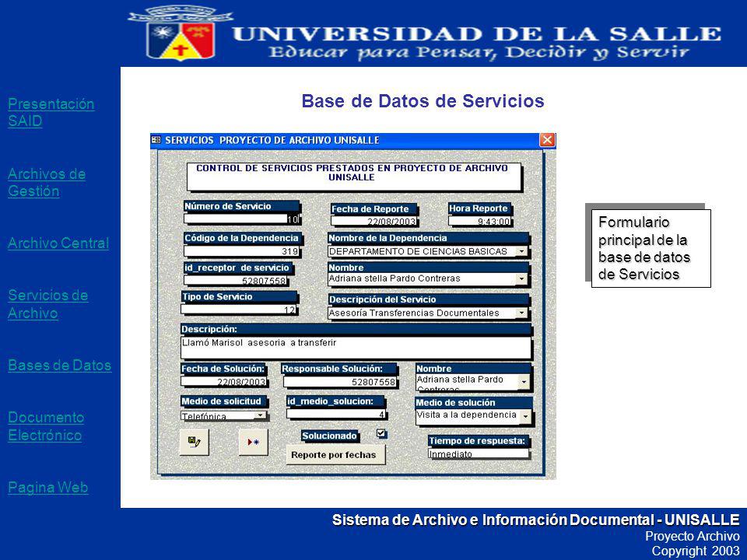Screen dimensions: 747x560
Task: Expand the Medio de solución dropdown
Action: tap(525, 417)
